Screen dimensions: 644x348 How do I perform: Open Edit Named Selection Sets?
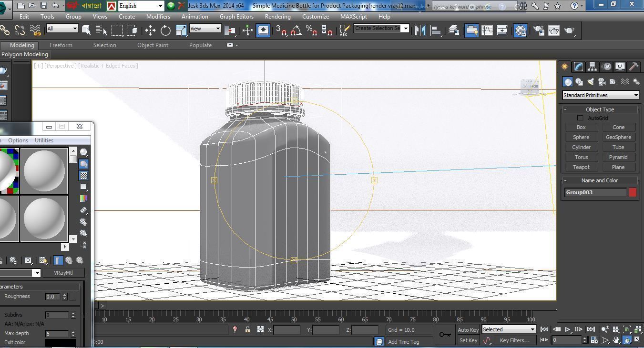click(344, 30)
